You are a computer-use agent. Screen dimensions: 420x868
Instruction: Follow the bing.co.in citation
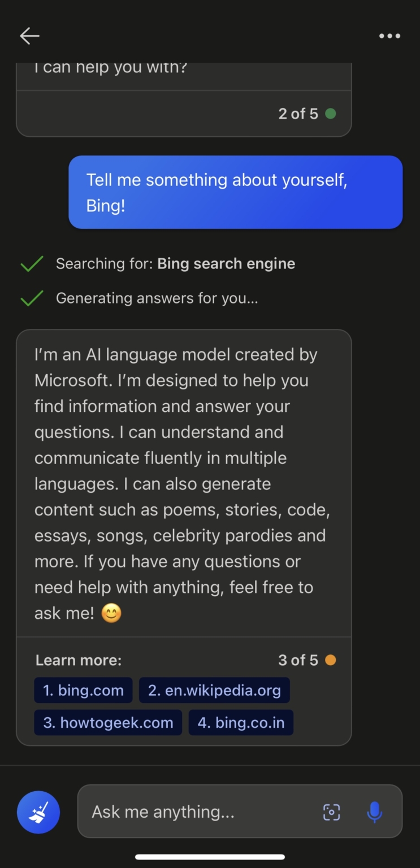pos(241,722)
